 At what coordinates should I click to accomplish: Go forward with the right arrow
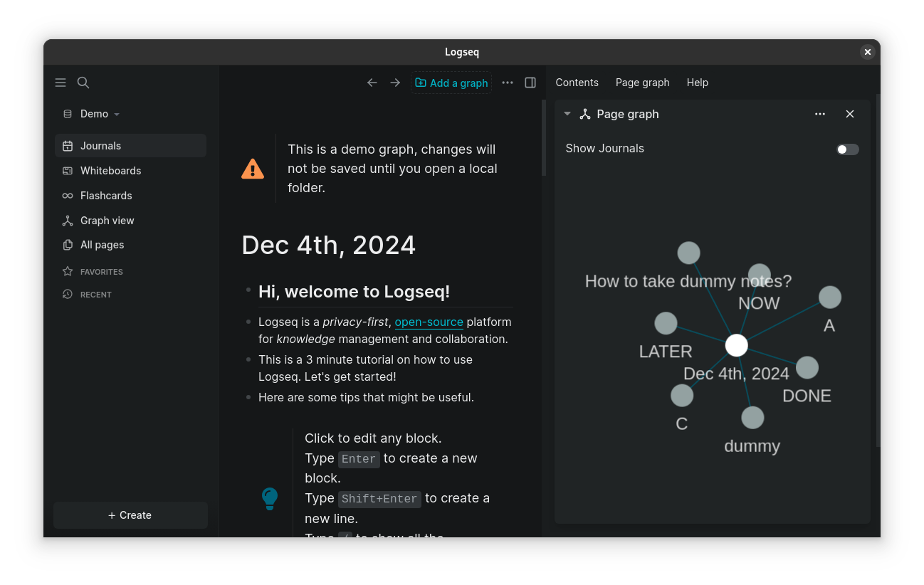395,83
